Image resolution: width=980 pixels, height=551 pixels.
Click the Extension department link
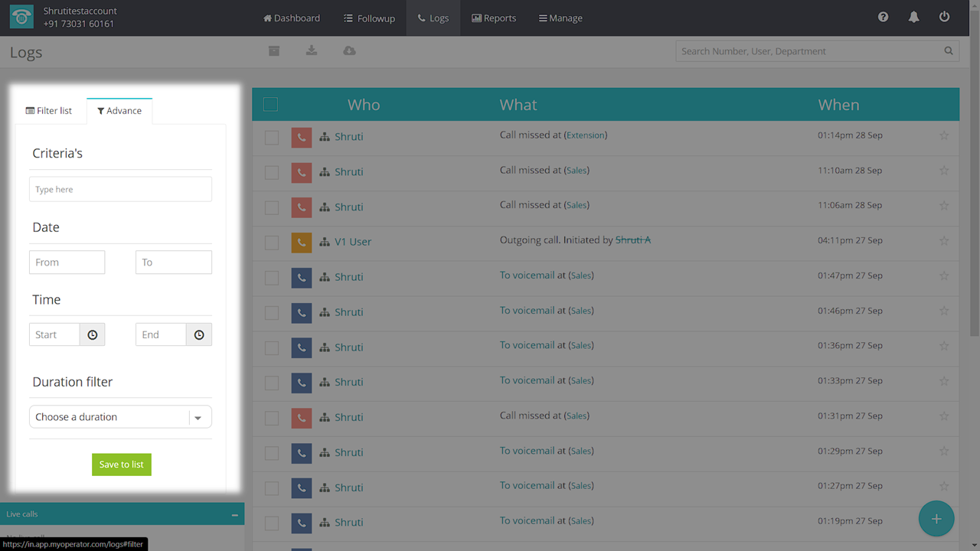coord(586,135)
